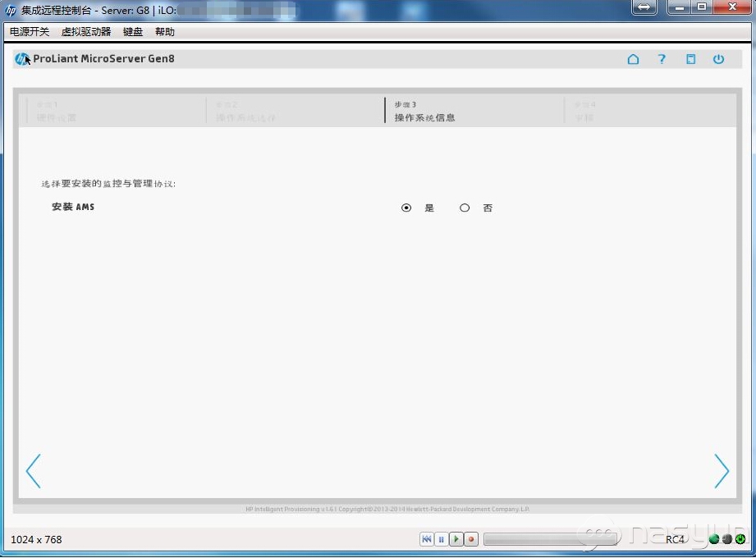
Task: Close the remote console window
Action: (x=732, y=7)
